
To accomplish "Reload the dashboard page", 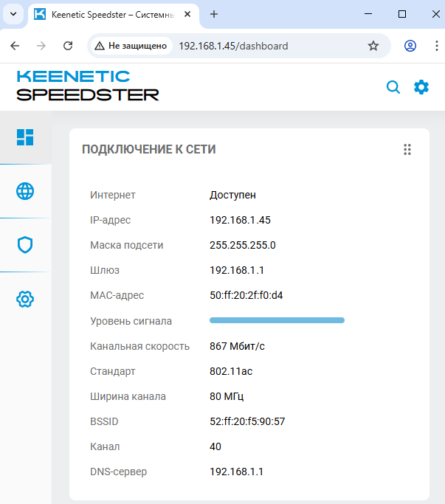I will click(68, 46).
